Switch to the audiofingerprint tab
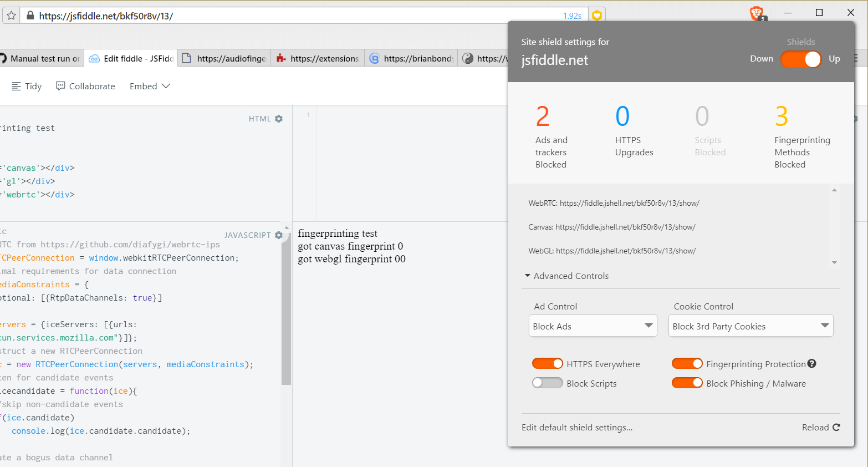The height and width of the screenshot is (467, 868). 224,58
